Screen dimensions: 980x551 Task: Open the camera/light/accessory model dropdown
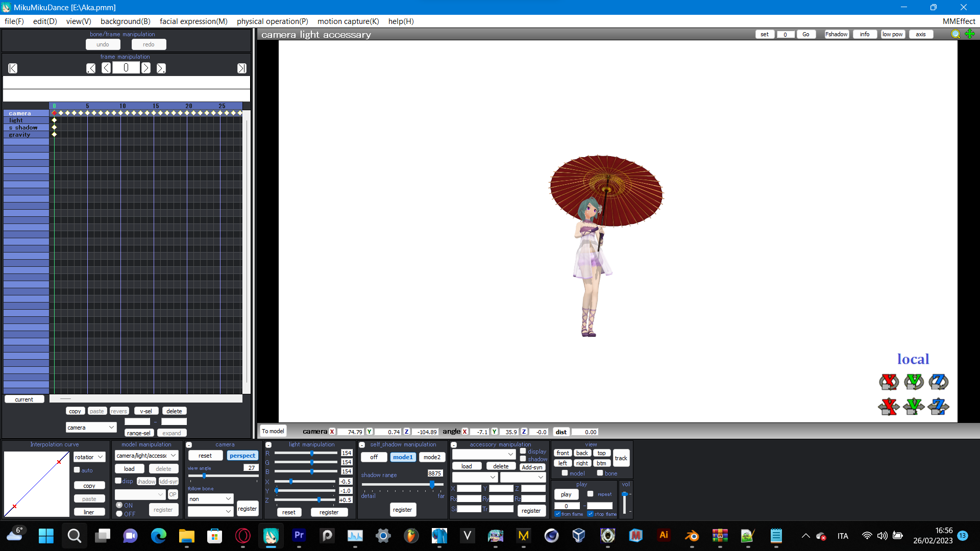(146, 456)
